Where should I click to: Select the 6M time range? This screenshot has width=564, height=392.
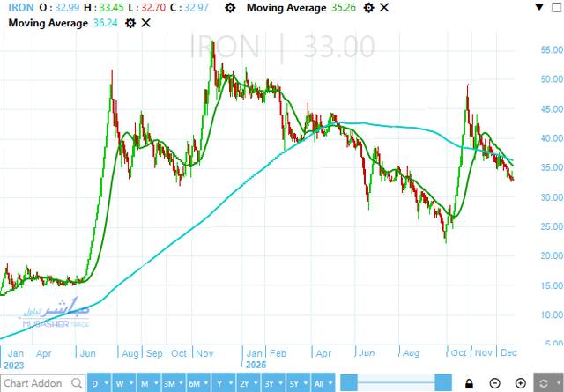199,383
